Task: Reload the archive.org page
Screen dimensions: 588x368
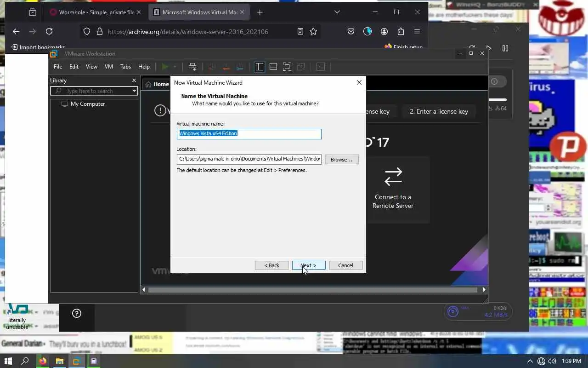Action: 49,31
